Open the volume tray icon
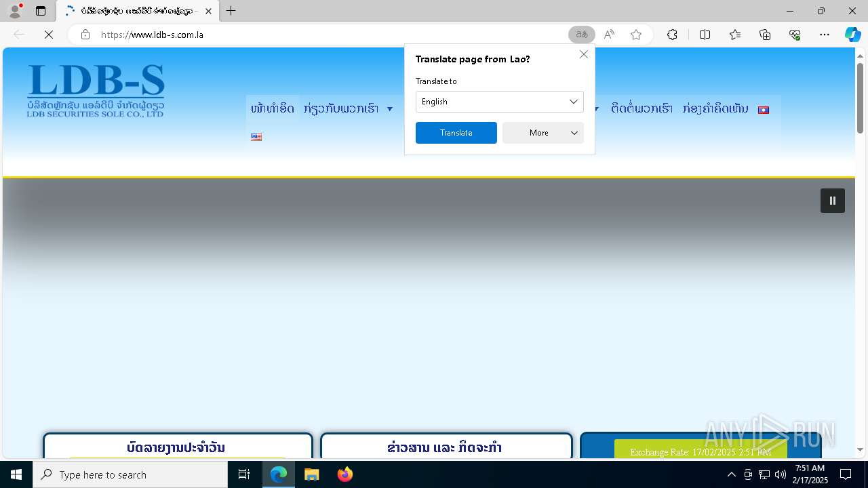Image resolution: width=868 pixels, height=488 pixels. coord(780,474)
